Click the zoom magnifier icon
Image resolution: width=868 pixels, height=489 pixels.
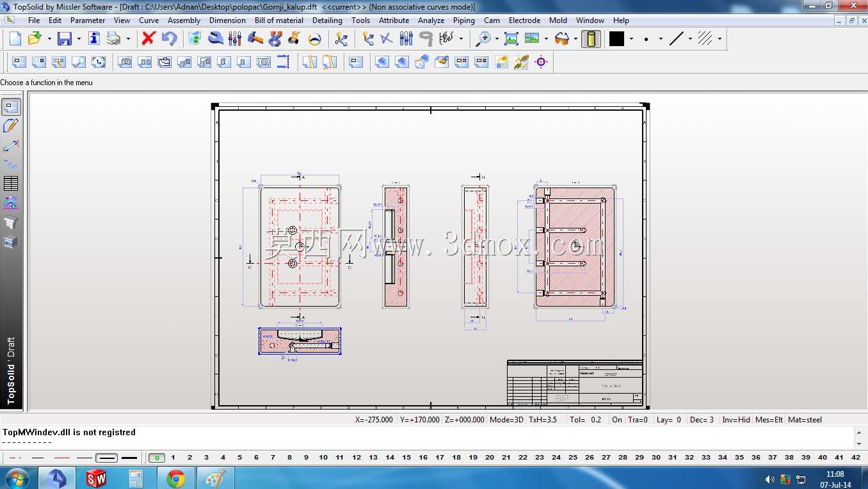(483, 39)
